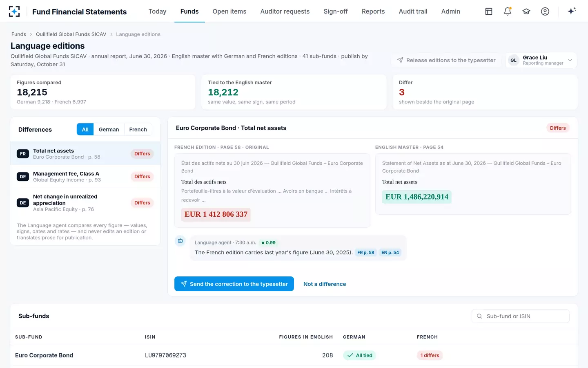
Task: Click the French figure EUR 1 412 806 337
Action: click(216, 214)
